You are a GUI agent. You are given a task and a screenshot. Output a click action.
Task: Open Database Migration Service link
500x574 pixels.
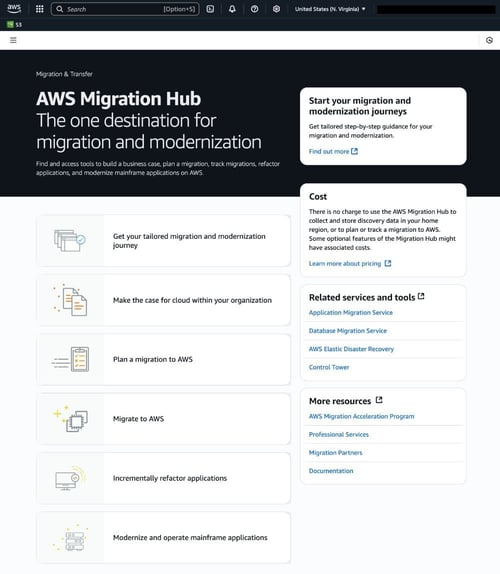click(348, 331)
